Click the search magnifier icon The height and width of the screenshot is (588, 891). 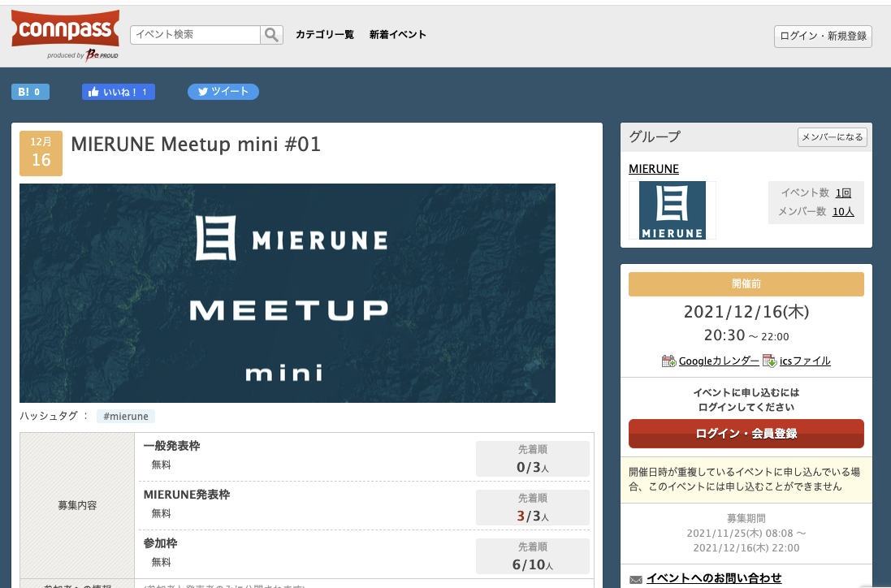click(x=271, y=35)
